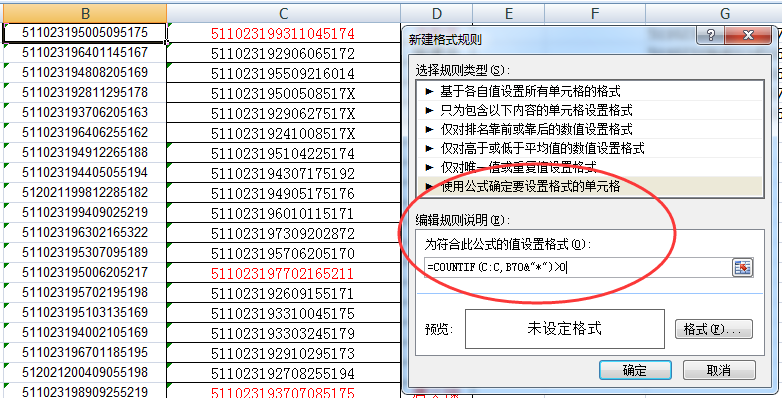Viewport: 782px width, 398px height.
Task: Select column G header
Action: point(714,13)
